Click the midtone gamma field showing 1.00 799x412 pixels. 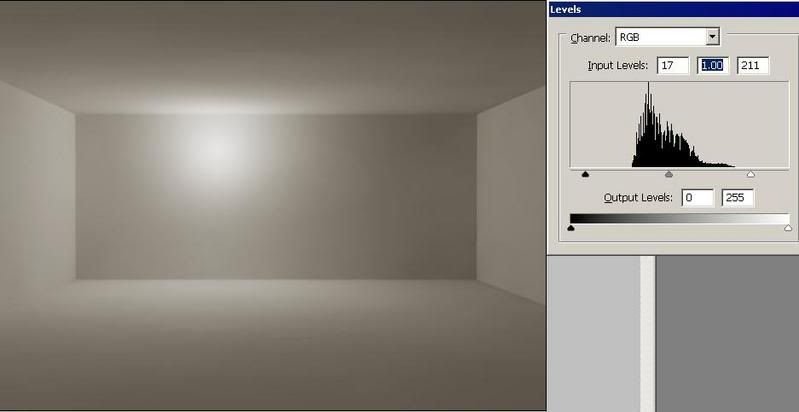tap(710, 66)
